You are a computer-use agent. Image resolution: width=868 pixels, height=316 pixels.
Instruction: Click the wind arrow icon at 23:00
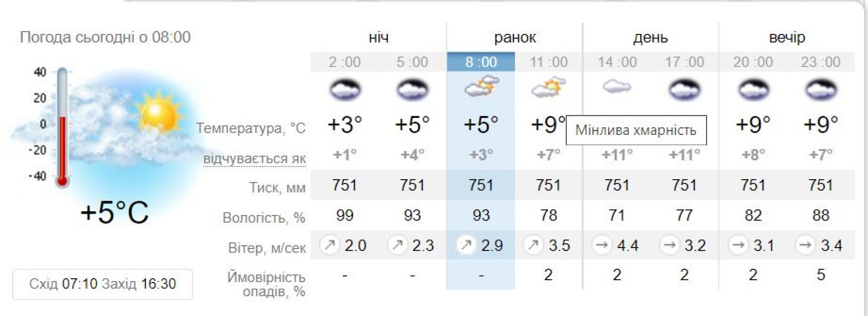[805, 245]
